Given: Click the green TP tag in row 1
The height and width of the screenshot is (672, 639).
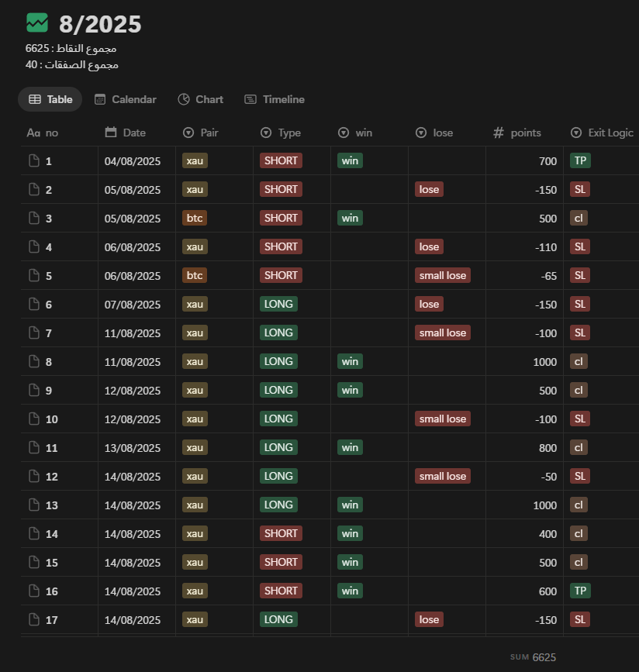Looking at the screenshot, I should click(x=579, y=161).
